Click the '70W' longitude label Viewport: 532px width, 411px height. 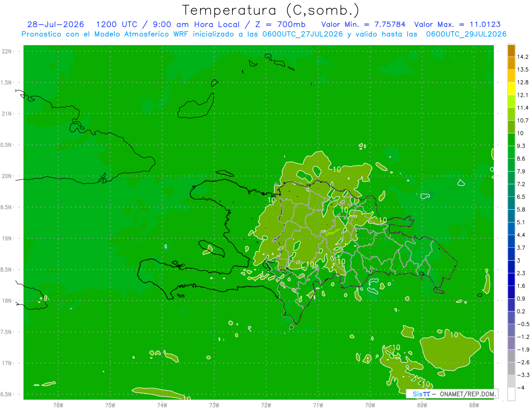pos(370,405)
